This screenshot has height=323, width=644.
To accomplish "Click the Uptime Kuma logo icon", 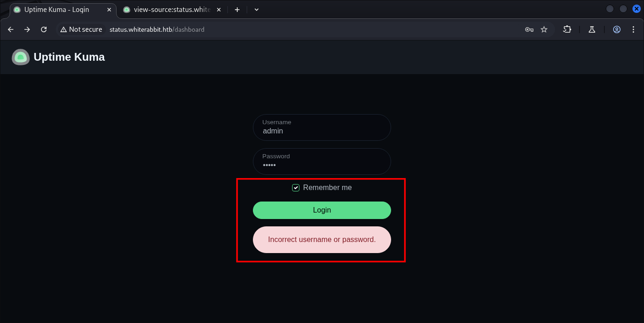I will [21, 57].
